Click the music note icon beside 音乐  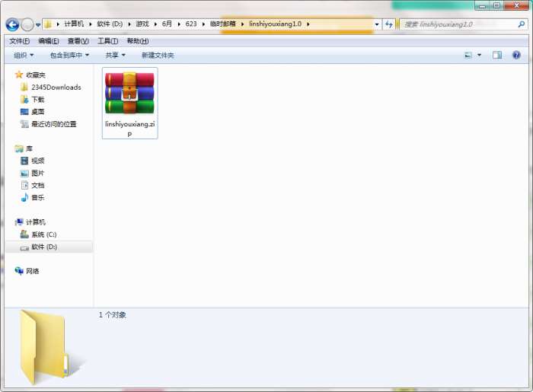click(x=24, y=197)
